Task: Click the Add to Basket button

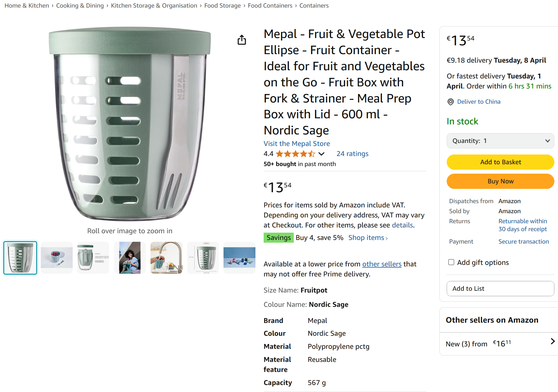Action: coord(500,162)
